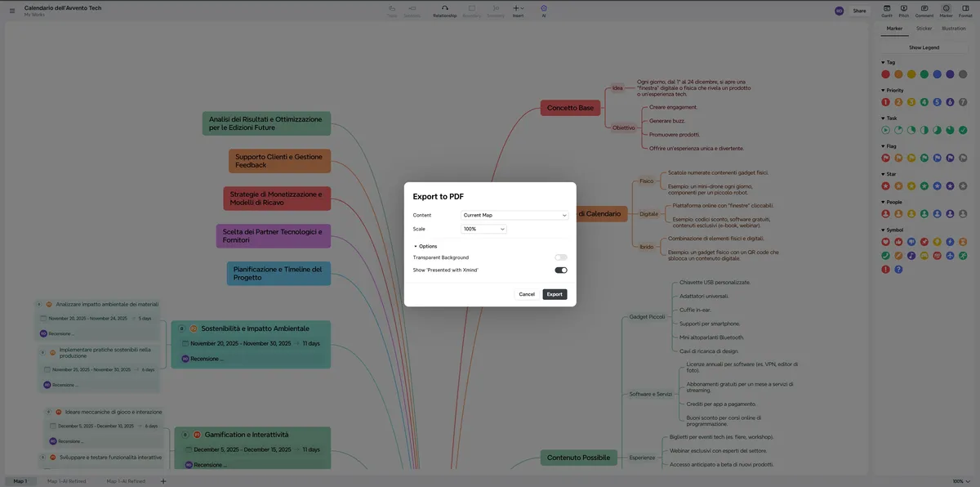Open the Comment panel
Image resolution: width=980 pixels, height=487 pixels.
924,11
